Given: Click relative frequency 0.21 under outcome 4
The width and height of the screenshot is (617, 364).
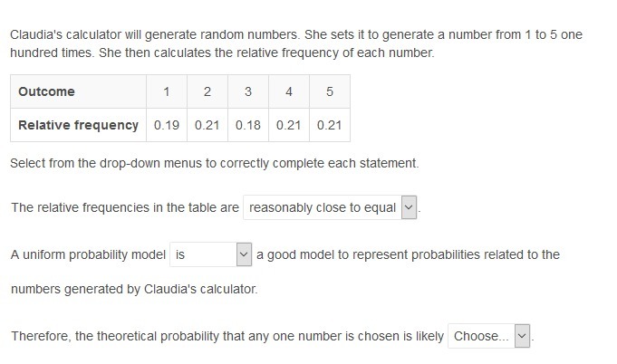Looking at the screenshot, I should pyautogui.click(x=288, y=125).
